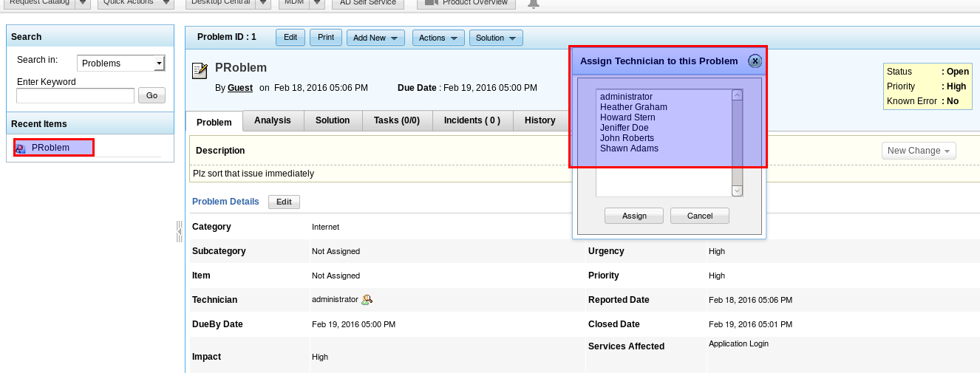The height and width of the screenshot is (373, 980).
Task: Click the Internet category value
Action: pos(325,227)
